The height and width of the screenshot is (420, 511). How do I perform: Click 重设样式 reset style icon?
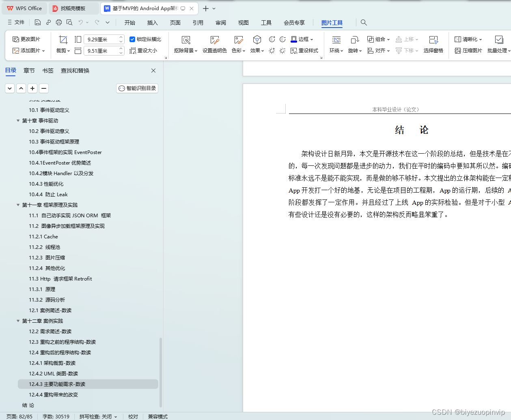point(304,51)
